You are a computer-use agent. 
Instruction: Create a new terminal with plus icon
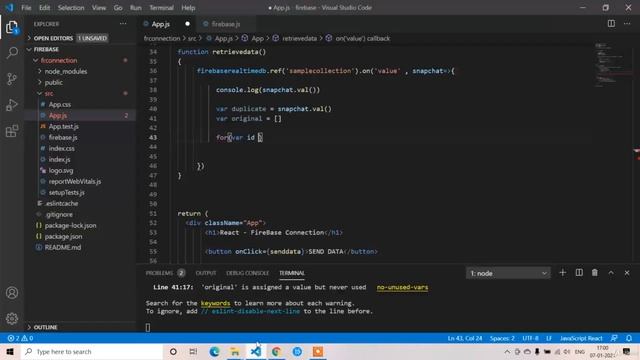point(562,273)
